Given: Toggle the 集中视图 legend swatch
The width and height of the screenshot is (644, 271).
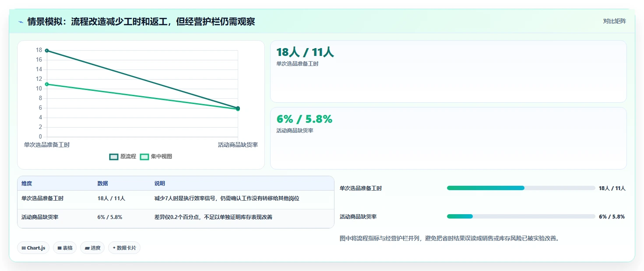Looking at the screenshot, I should click(x=144, y=156).
